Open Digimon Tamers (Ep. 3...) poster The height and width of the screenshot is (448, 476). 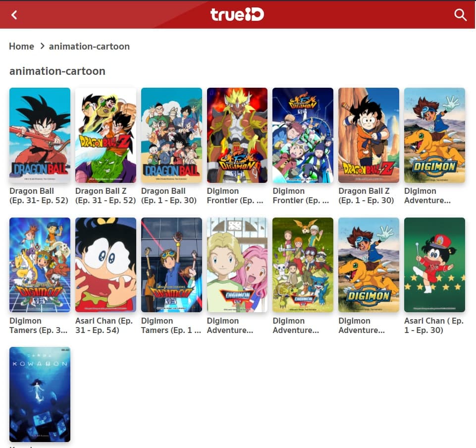tap(40, 265)
